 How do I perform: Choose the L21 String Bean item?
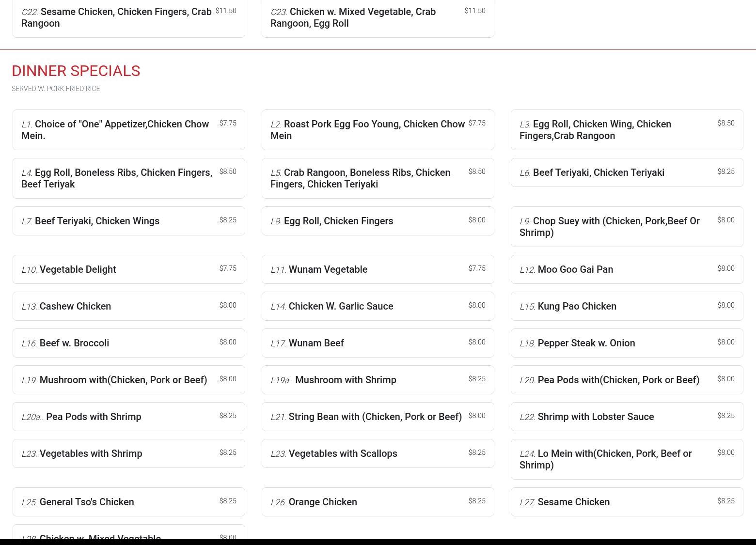(x=378, y=417)
